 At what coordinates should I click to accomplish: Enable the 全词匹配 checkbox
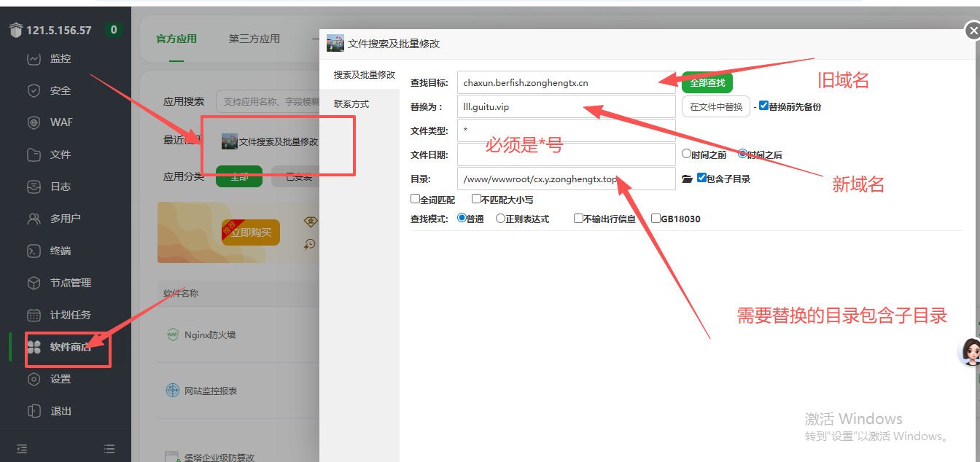[415, 199]
